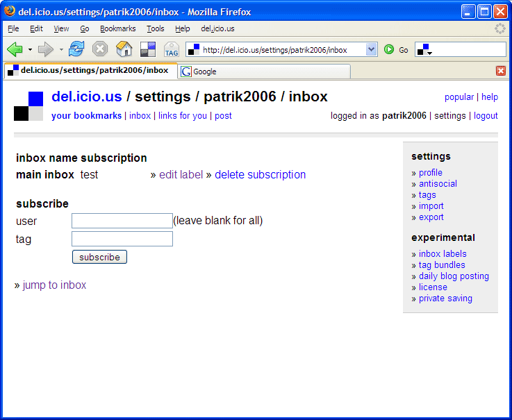Image resolution: width=512 pixels, height=420 pixels.
Task: Open the export settings link
Action: pyautogui.click(x=431, y=217)
